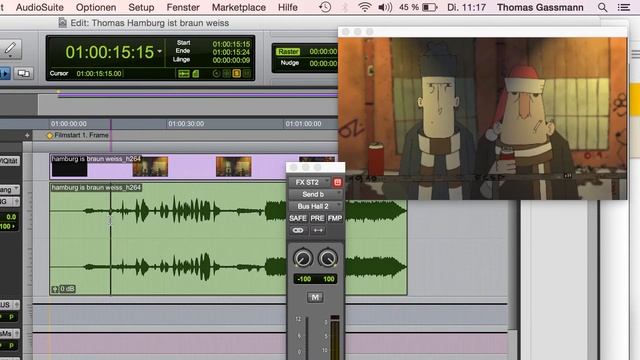The width and height of the screenshot is (640, 360).
Task: Click the 01:00:30:00 timecode ruler mark
Action: coord(186,124)
